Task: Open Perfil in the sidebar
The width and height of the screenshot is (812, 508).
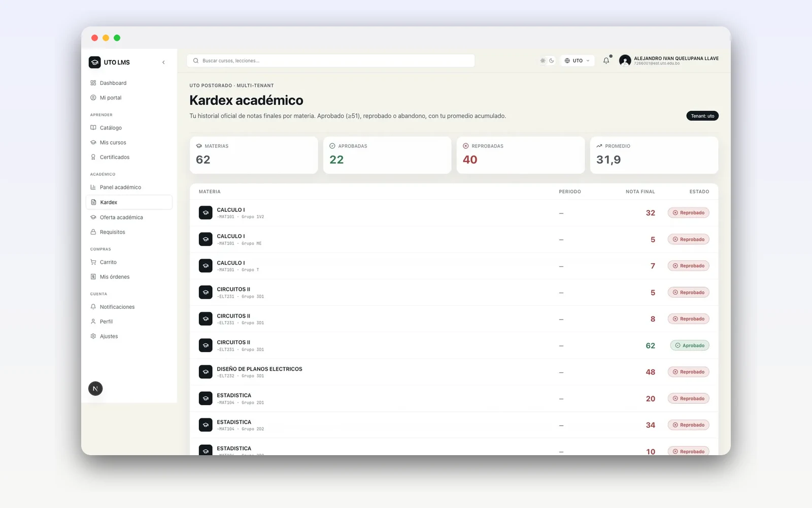Action: click(129, 322)
